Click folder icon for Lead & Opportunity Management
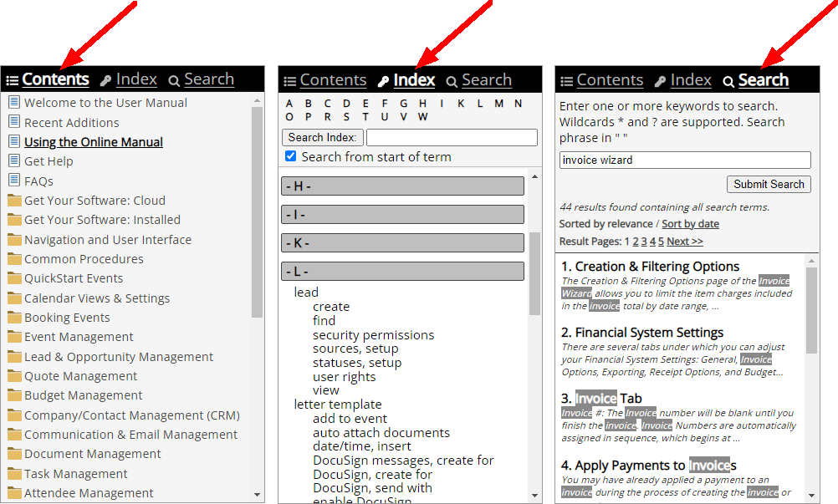Viewport: 838px width, 504px height. tap(14, 357)
